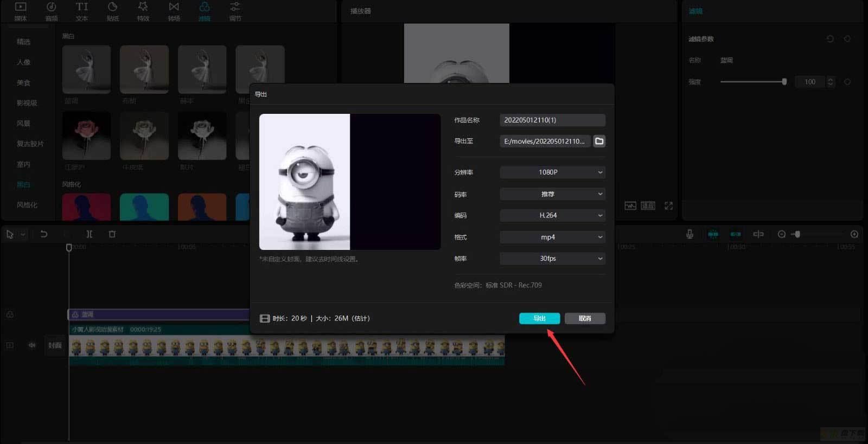This screenshot has height=444, width=868.
Task: Select the split clip tool in timeline toolbar
Action: tap(89, 234)
